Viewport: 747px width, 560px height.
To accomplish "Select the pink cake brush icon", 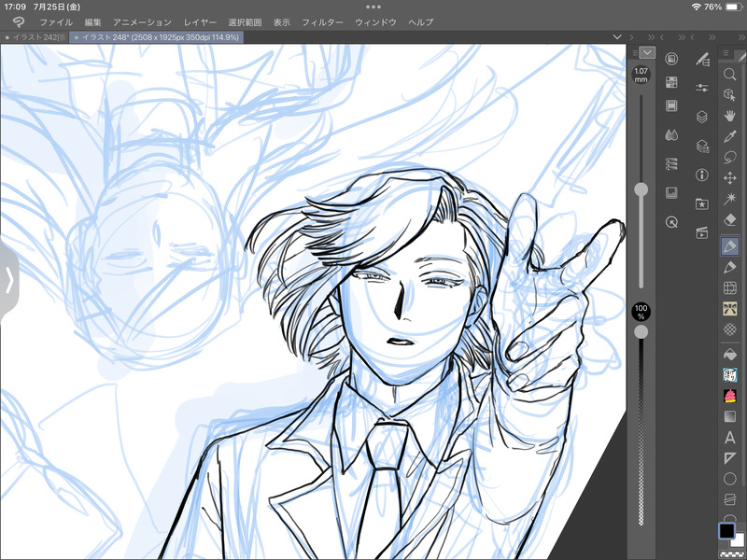I will click(729, 396).
